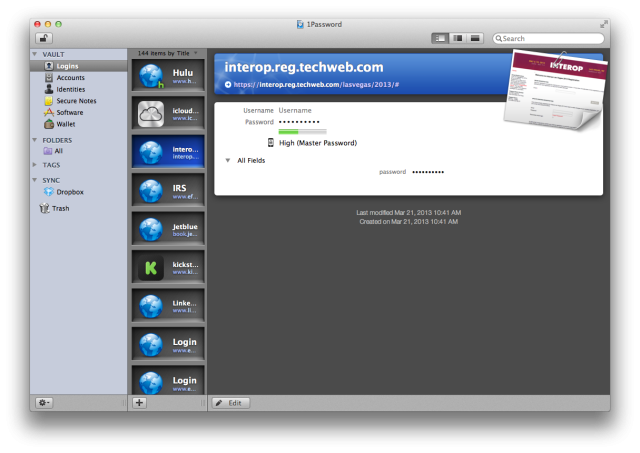
Task: Switch to the middle column layout view button
Action: pos(458,38)
